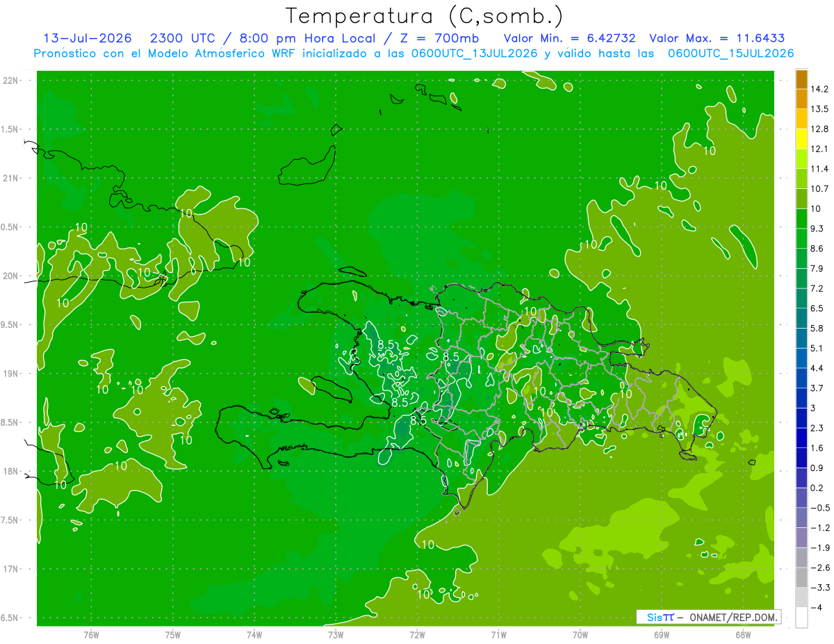The width and height of the screenshot is (834, 644).
Task: Pick the bright yellow swatch between 12.8 and 12.1
Action: coord(801,139)
